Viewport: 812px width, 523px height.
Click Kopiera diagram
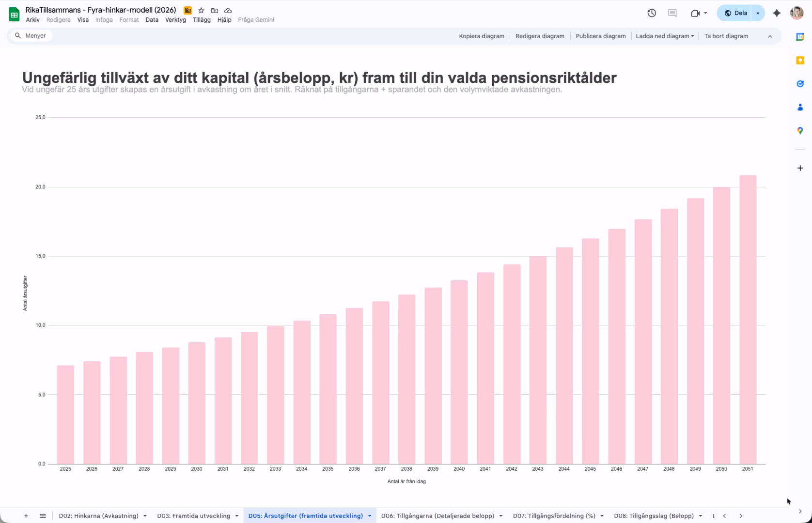click(482, 36)
